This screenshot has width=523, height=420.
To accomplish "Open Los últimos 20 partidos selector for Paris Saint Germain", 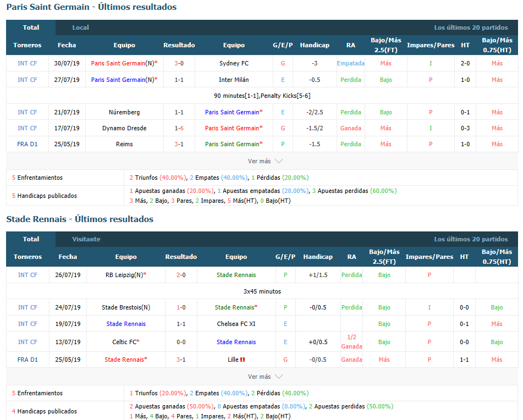I will pyautogui.click(x=471, y=27).
